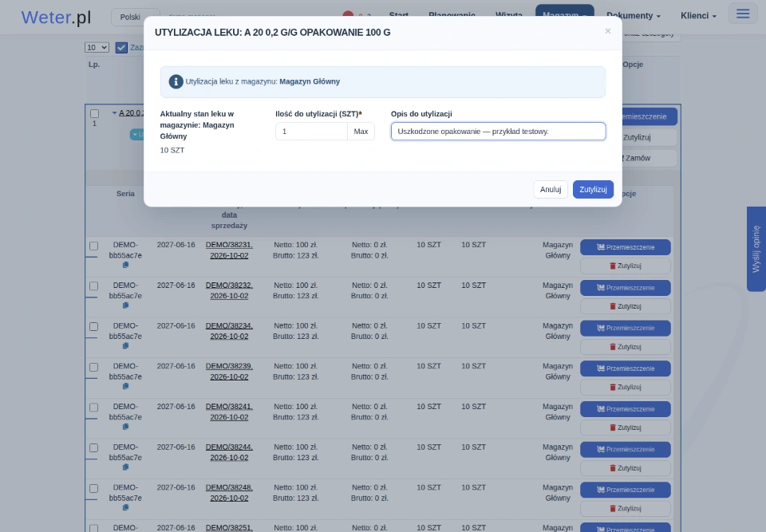This screenshot has width=766, height=532.
Task: Copy series icon in DEMO/38241 row
Action: click(x=125, y=427)
